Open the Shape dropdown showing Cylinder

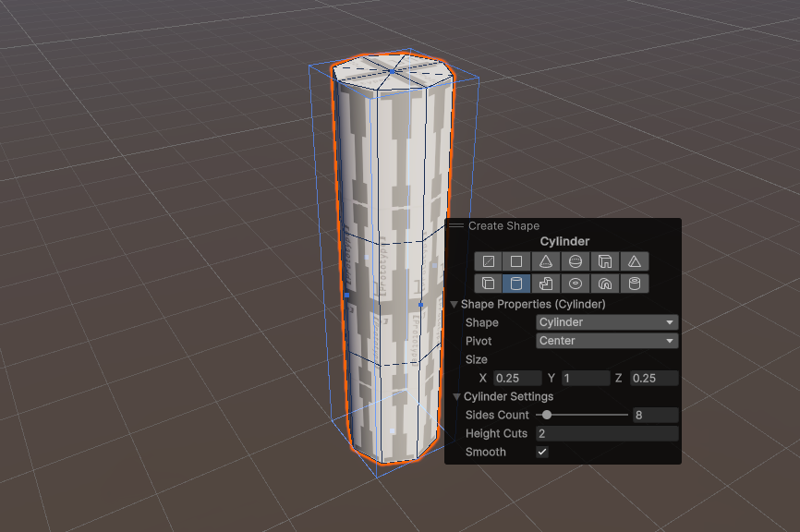tap(607, 322)
